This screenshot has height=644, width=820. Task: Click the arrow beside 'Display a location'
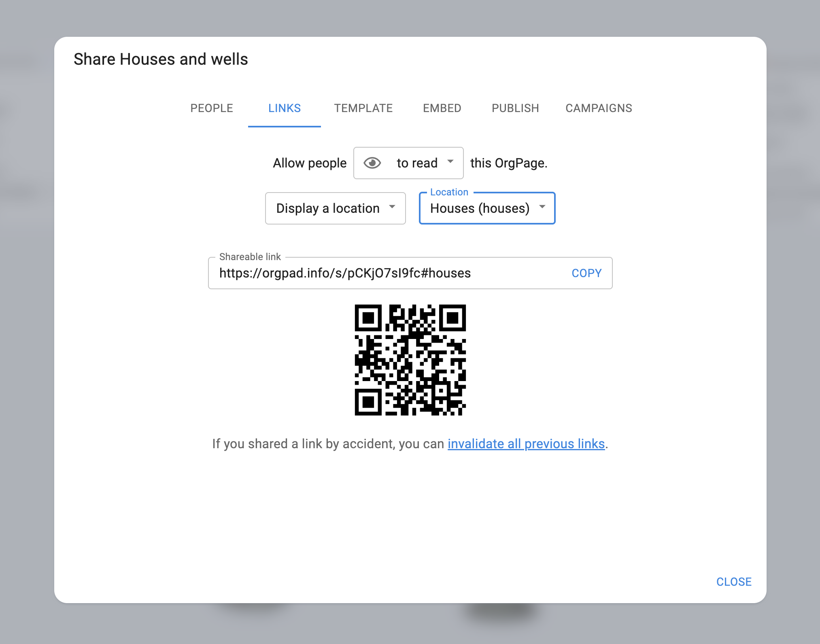pyautogui.click(x=392, y=207)
